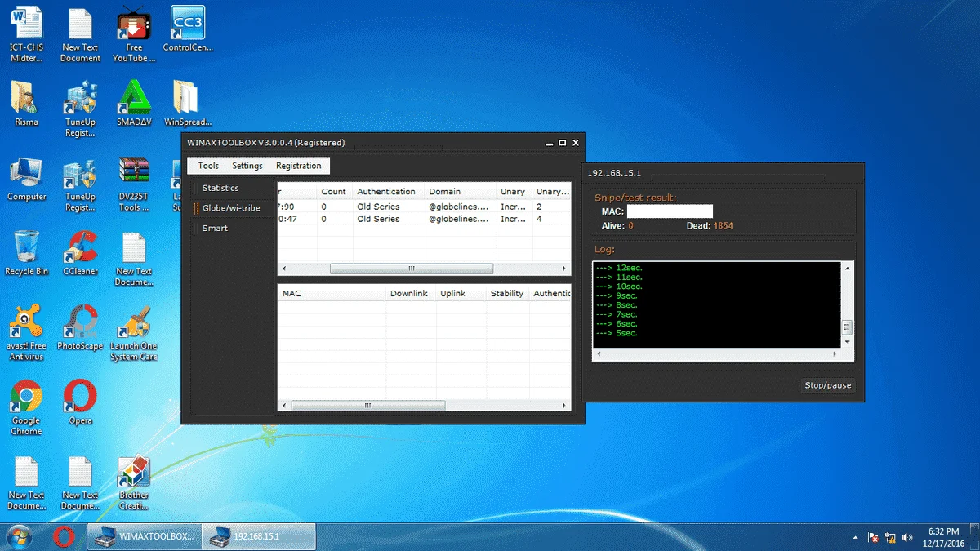The height and width of the screenshot is (551, 980).
Task: Click the taskbar clock showing 6:32 PM
Action: click(x=944, y=537)
